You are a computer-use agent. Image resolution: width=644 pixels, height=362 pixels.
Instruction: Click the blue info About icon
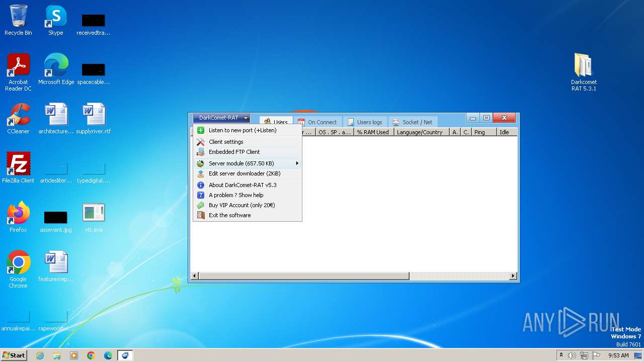(x=201, y=185)
